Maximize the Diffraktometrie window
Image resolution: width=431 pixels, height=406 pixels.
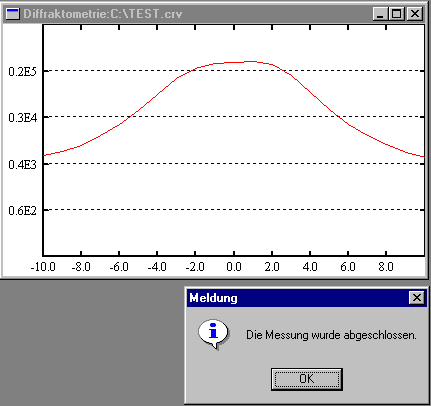pos(397,14)
